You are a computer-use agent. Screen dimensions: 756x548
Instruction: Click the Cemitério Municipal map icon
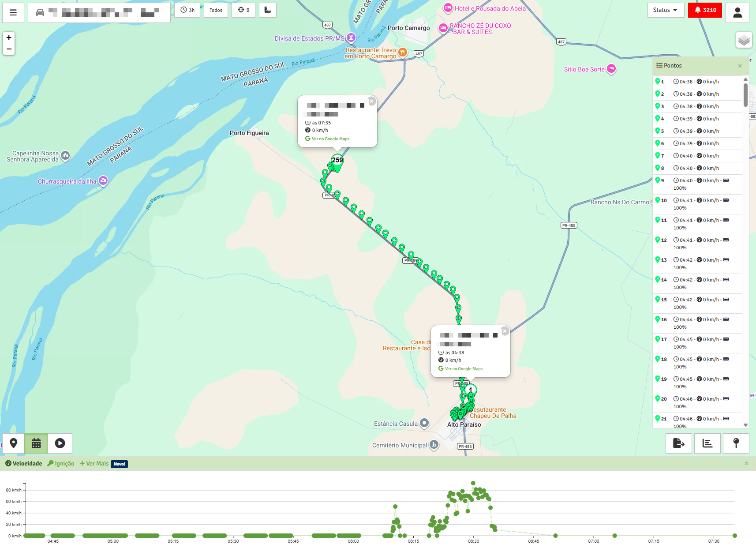[434, 445]
